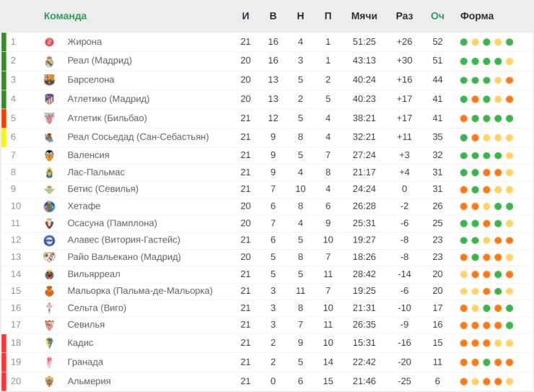Click the Альмерия club crest icon
Screen dimensions: 534x392
(x=49, y=381)
